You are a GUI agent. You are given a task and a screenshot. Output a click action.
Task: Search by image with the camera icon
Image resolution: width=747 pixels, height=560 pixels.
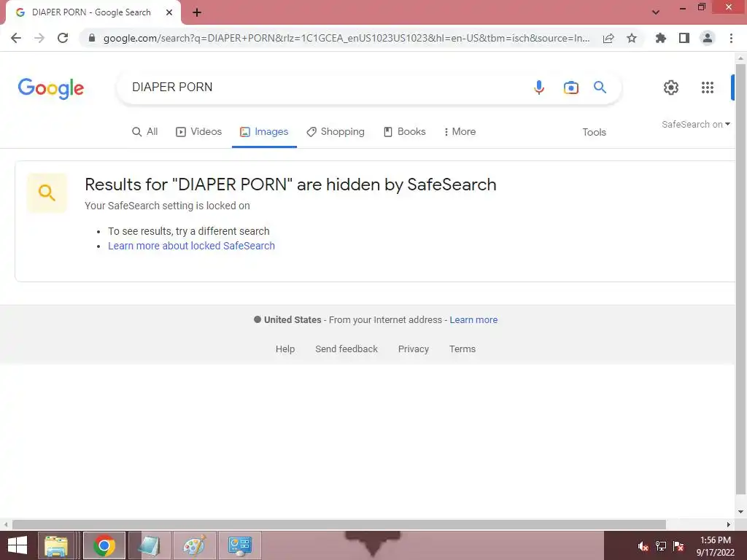tap(570, 87)
